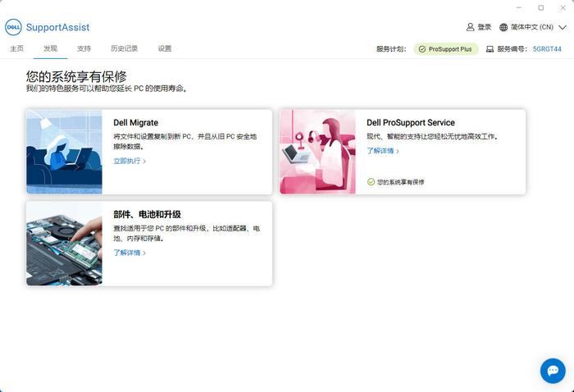
Task: Select the 发现 tab
Action: pos(51,48)
